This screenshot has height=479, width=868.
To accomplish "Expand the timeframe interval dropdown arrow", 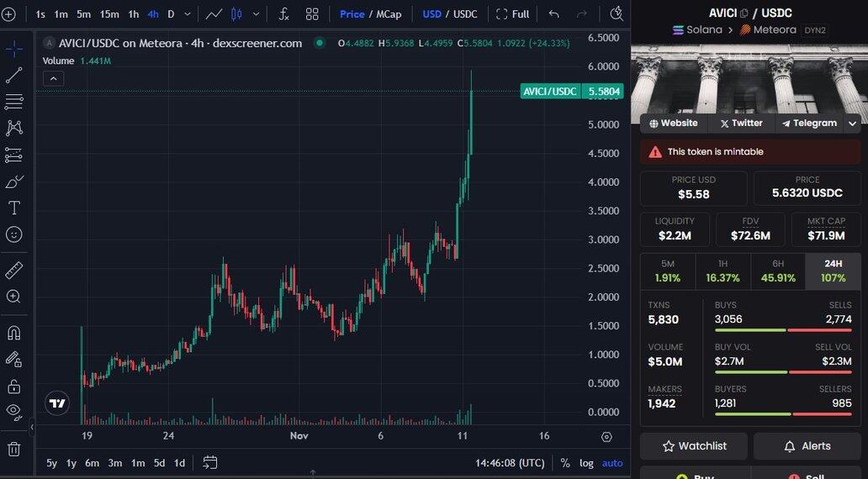I will pos(188,14).
